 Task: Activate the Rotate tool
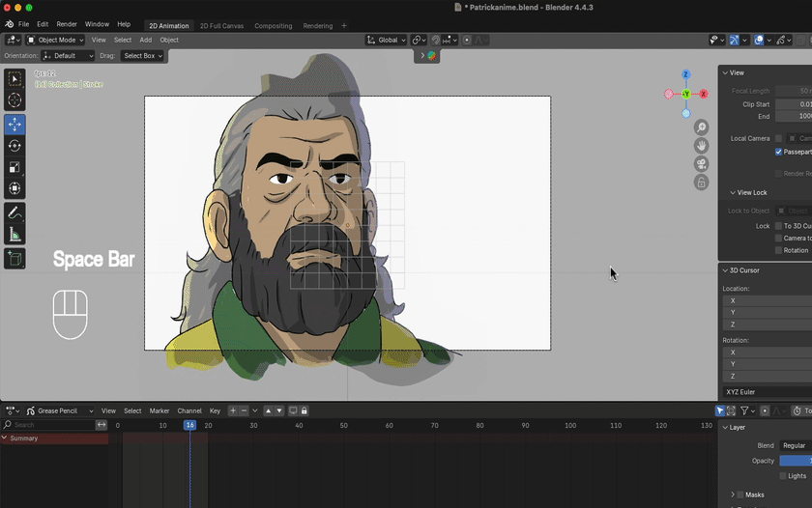(x=14, y=146)
